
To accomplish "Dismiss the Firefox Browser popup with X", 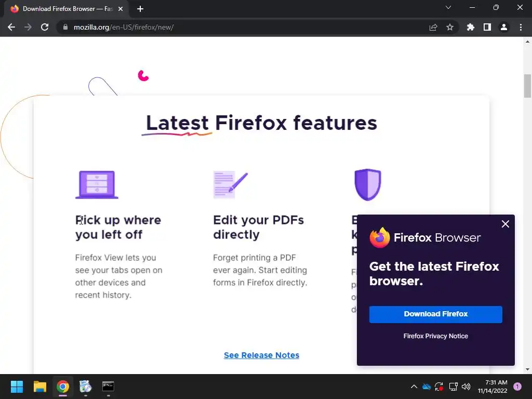I will pos(505,224).
